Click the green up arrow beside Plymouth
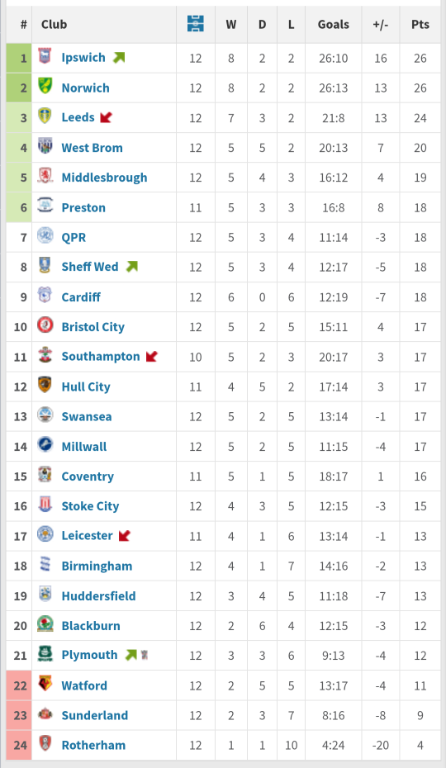This screenshot has height=768, width=446. 131,655
